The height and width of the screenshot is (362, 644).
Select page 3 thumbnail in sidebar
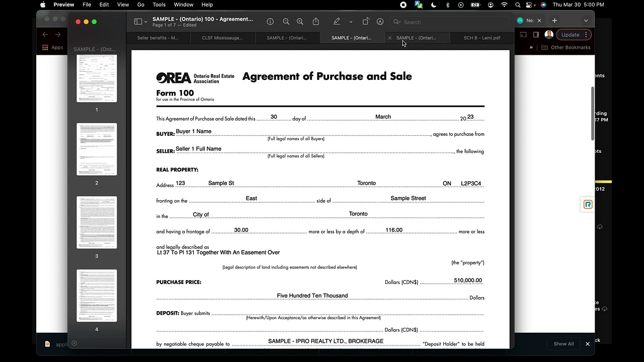(97, 222)
